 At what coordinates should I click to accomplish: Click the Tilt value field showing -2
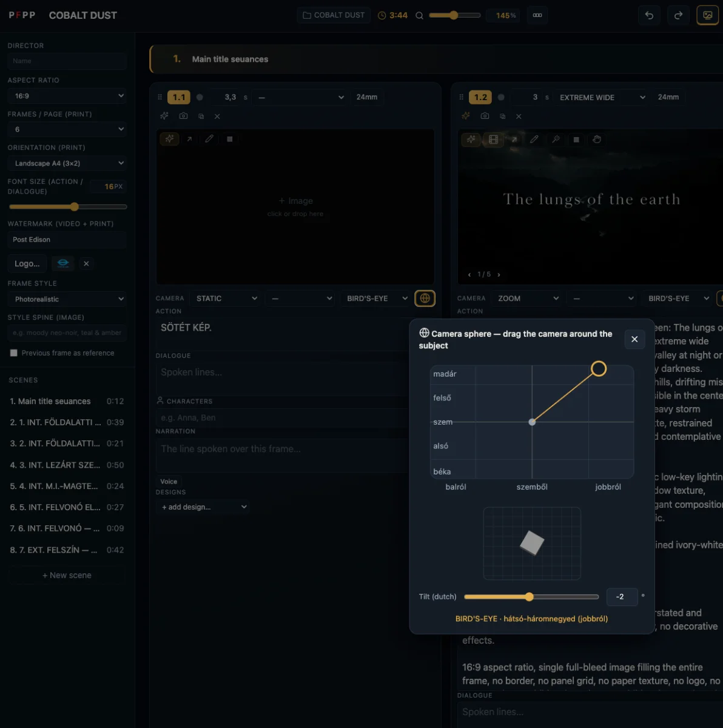622,597
